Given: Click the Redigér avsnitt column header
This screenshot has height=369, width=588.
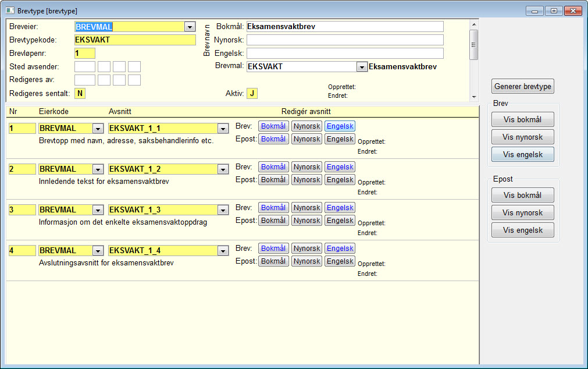Looking at the screenshot, I should pos(306,112).
